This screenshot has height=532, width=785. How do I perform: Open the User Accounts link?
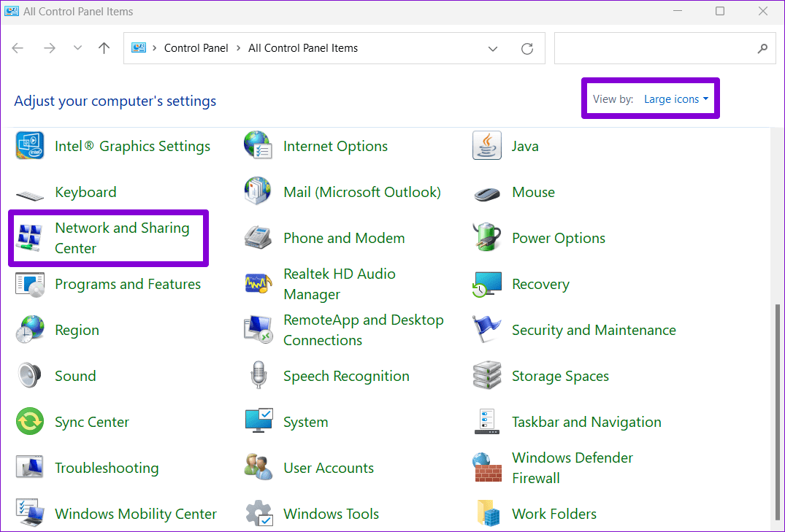tap(329, 468)
